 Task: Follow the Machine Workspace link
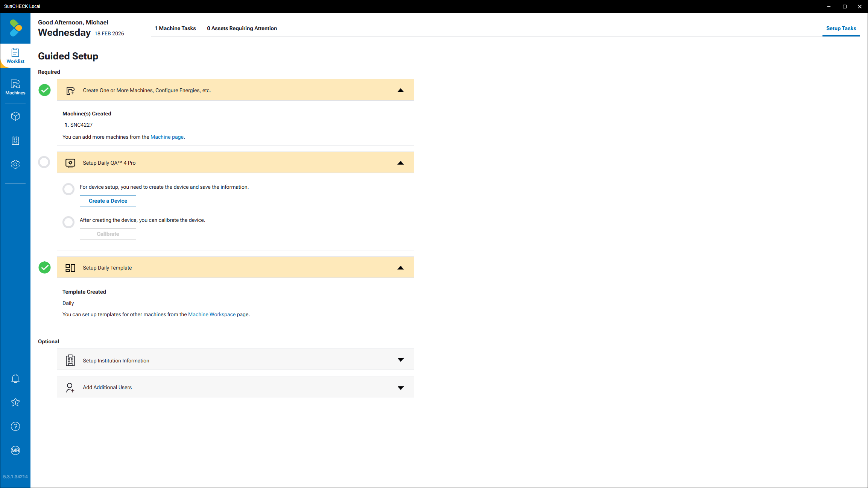[x=211, y=314]
